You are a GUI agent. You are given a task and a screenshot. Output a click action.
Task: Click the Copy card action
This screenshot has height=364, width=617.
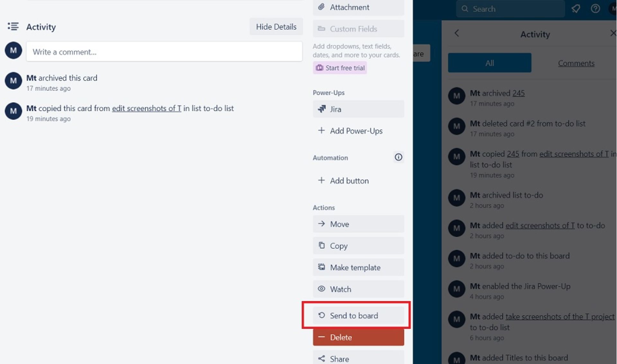(358, 246)
